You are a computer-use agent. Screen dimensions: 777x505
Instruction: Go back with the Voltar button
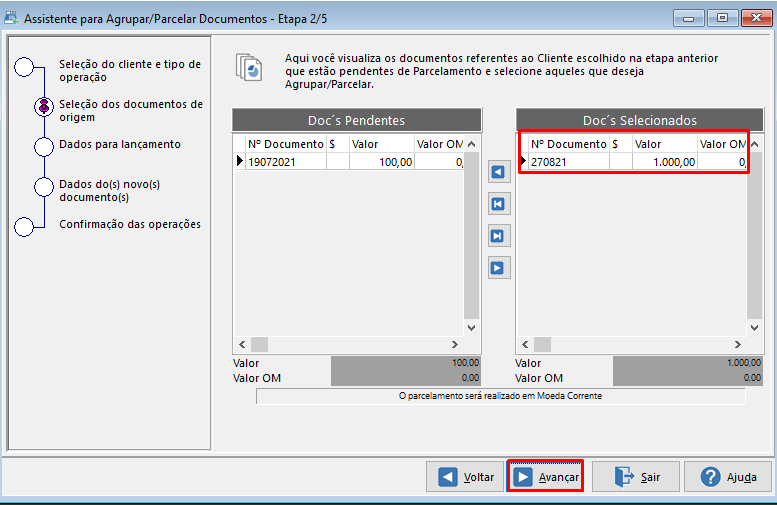[465, 477]
